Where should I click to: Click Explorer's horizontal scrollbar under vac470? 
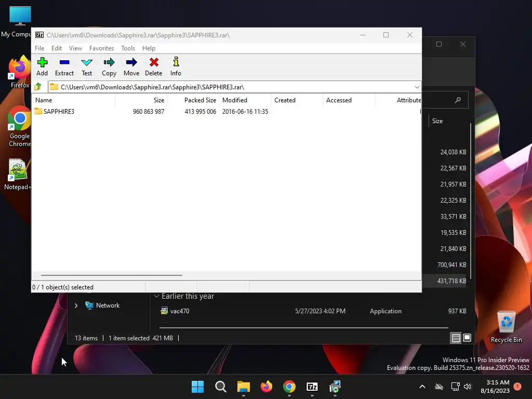coord(303,328)
